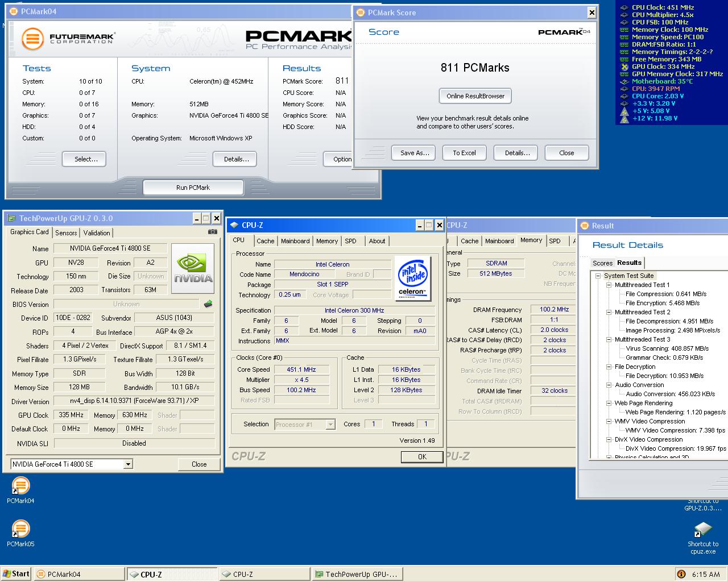Image resolution: width=728 pixels, height=582 pixels.
Task: Click Run PCMark button
Action: (x=193, y=188)
